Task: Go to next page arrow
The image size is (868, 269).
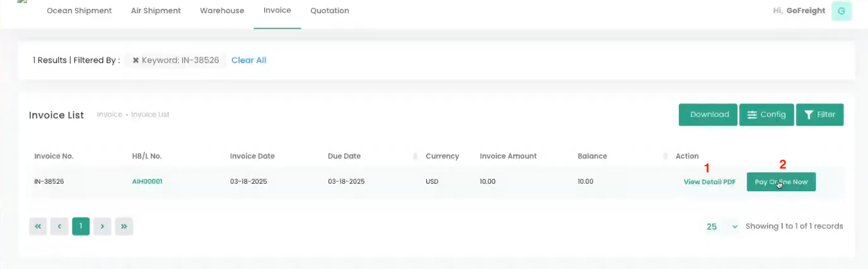Action: tap(102, 226)
